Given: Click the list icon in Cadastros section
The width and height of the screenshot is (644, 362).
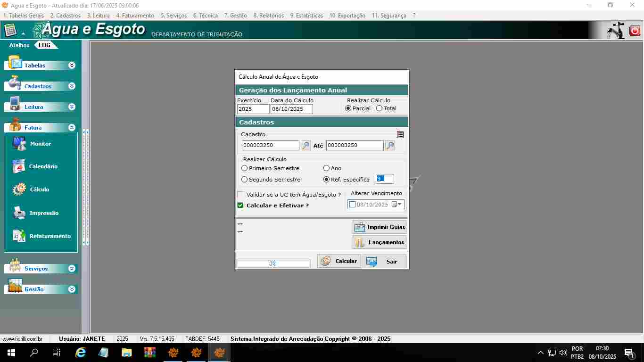Looking at the screenshot, I should [400, 135].
